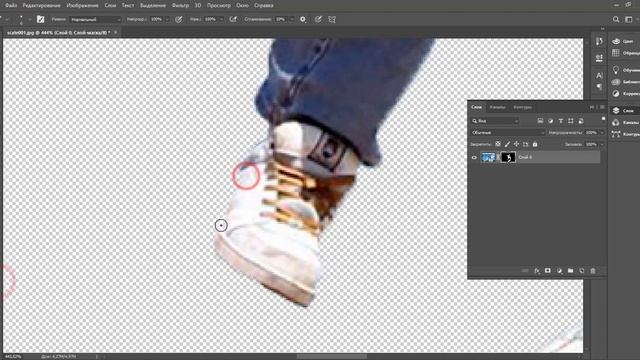Open the brush Opacity value dropdown arrow
The image size is (640, 360).
click(x=167, y=19)
